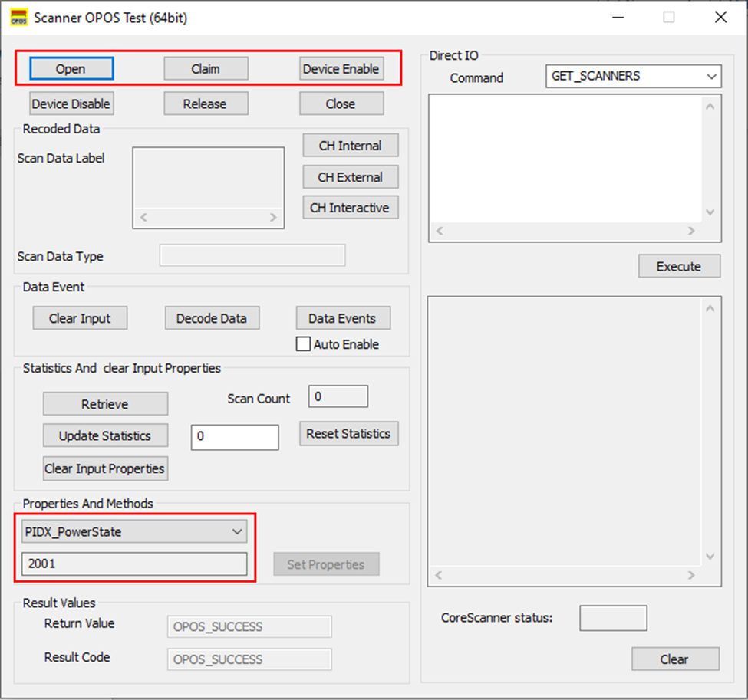Reset Statistics for the scanner
This screenshot has height=700, width=748.
349,433
